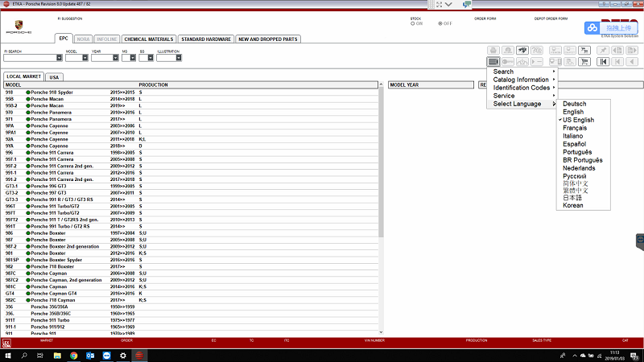Click the fullscreen expand icon in title bar
Viewport: 644px width, 362px height.
pyautogui.click(x=439, y=4)
